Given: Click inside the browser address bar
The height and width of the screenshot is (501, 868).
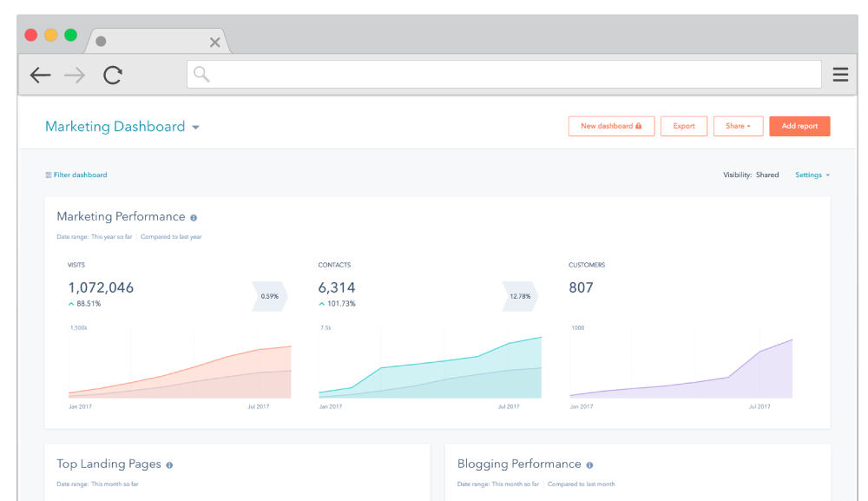Looking at the screenshot, I should (503, 74).
